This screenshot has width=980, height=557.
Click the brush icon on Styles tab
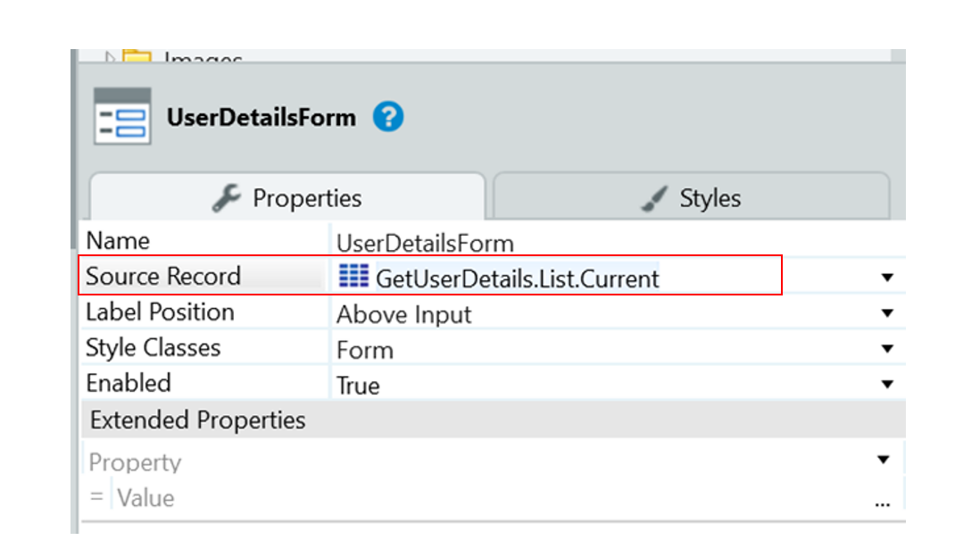pyautogui.click(x=654, y=197)
